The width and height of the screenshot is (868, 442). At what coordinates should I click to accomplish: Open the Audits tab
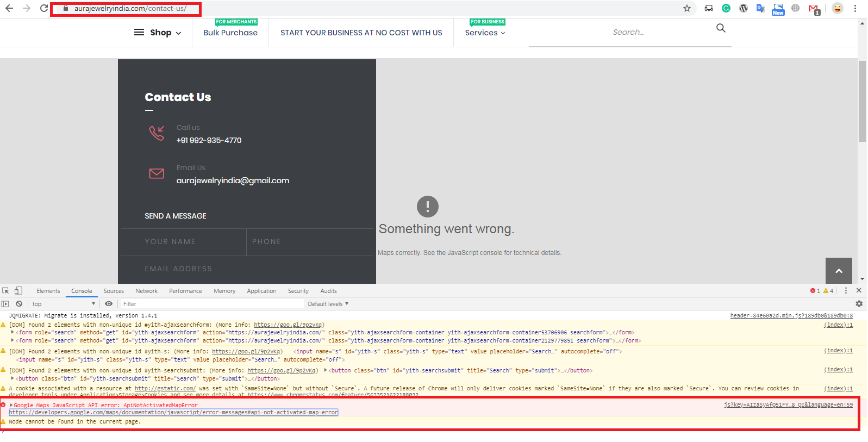pos(328,291)
